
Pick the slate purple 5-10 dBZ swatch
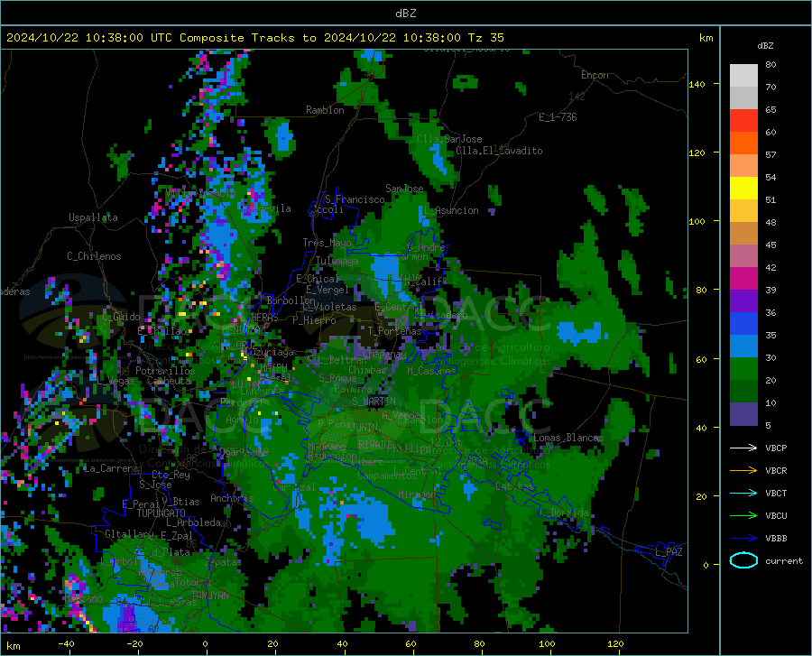click(743, 414)
